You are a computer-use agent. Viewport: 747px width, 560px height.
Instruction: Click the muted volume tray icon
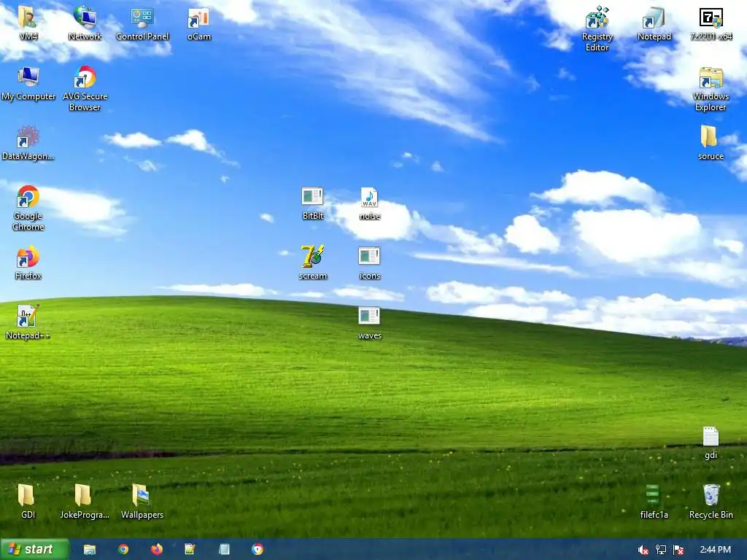click(x=643, y=550)
